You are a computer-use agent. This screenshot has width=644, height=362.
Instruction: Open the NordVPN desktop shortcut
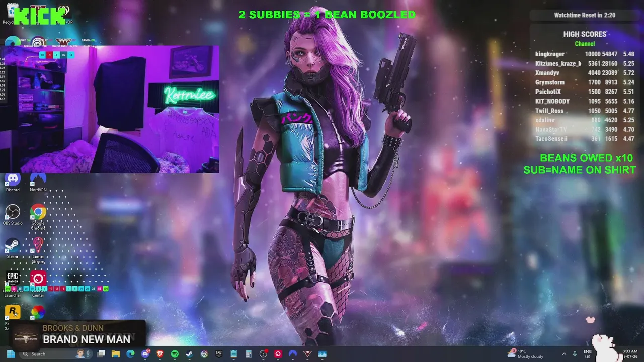coord(38,182)
